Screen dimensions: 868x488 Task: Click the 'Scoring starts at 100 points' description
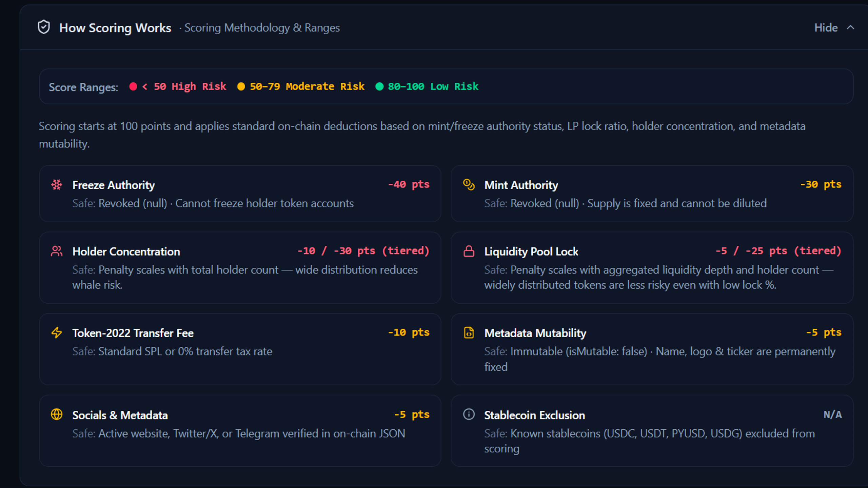click(422, 135)
